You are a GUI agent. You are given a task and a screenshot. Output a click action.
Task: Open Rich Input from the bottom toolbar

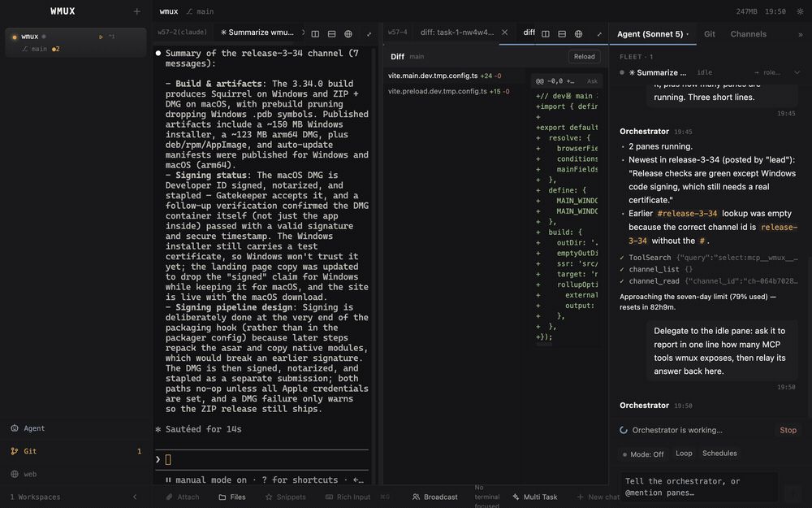click(x=348, y=497)
